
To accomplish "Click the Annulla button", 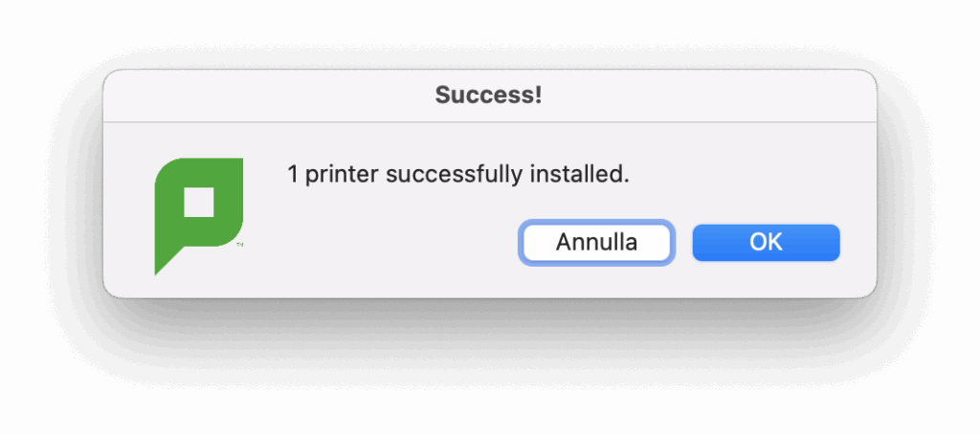I will (x=596, y=242).
